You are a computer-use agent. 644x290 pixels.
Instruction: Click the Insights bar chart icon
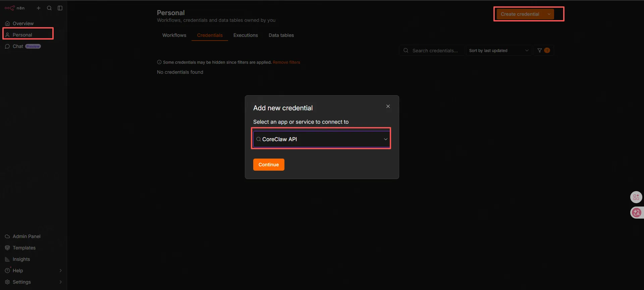7,259
